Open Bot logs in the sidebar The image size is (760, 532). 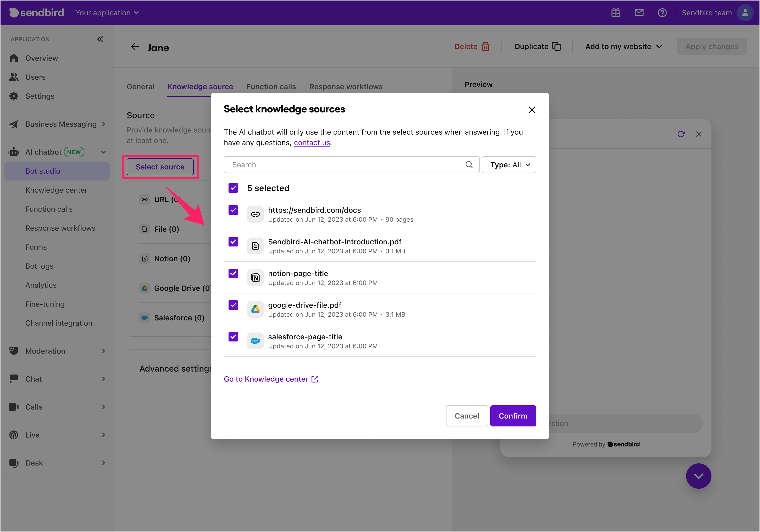(39, 266)
